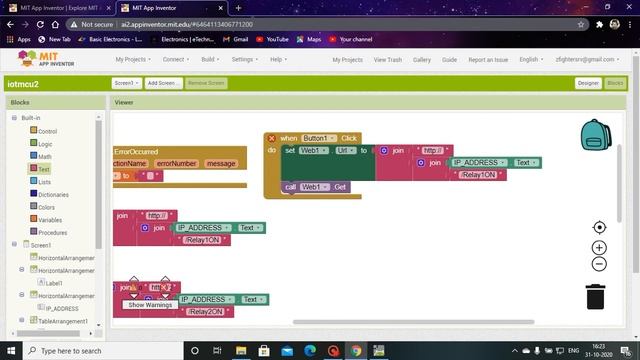Open the My Projects dropdown menu
Viewport: 640px width, 360px height.
(133, 60)
